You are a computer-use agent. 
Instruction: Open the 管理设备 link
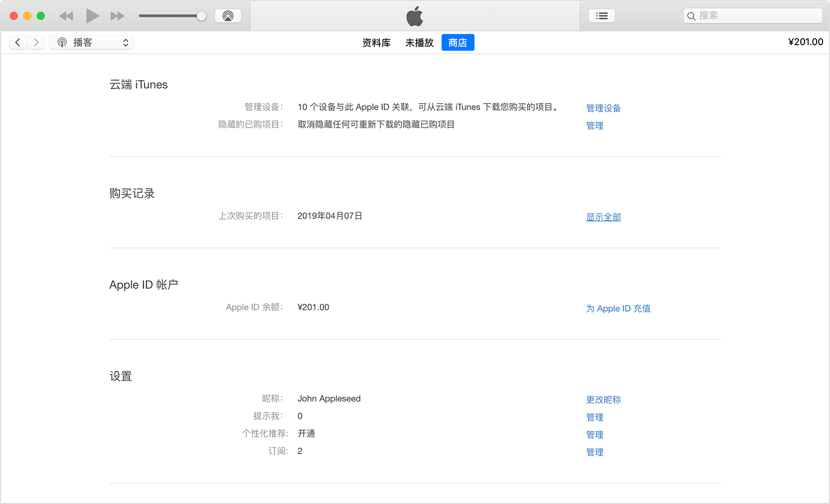[x=603, y=108]
